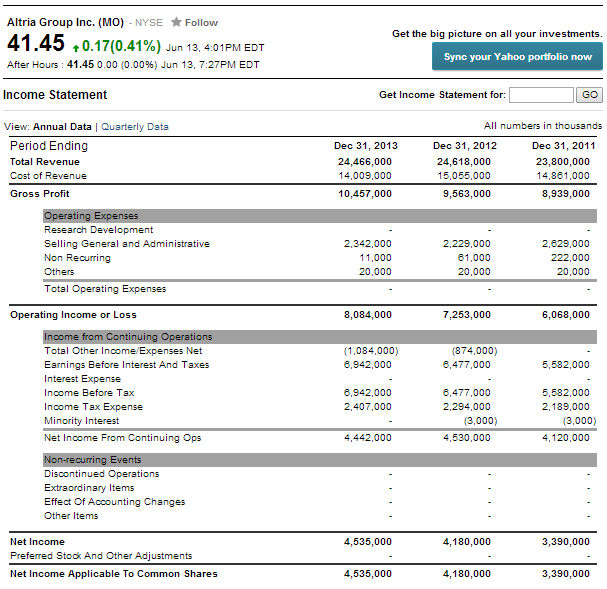Click Total Revenue value 24,466,000

click(x=365, y=162)
